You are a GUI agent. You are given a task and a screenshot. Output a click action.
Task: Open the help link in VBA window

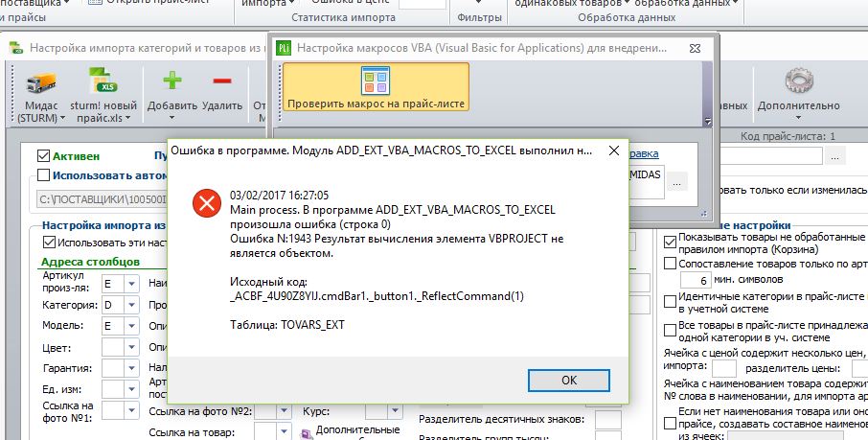pos(643,153)
